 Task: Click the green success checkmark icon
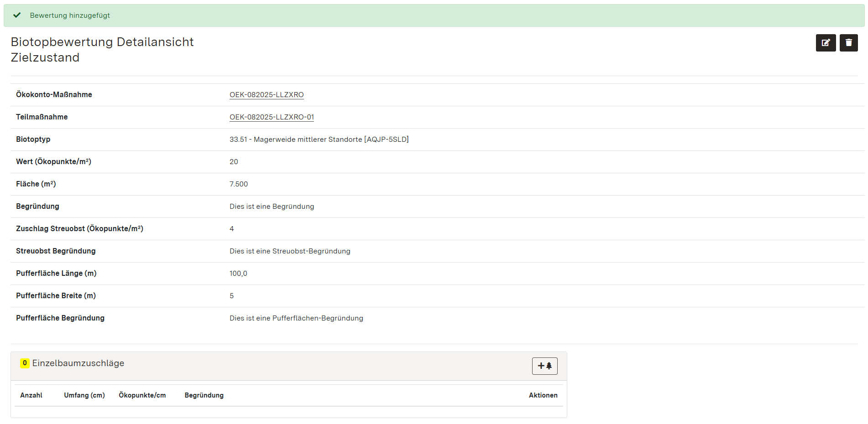pyautogui.click(x=17, y=16)
